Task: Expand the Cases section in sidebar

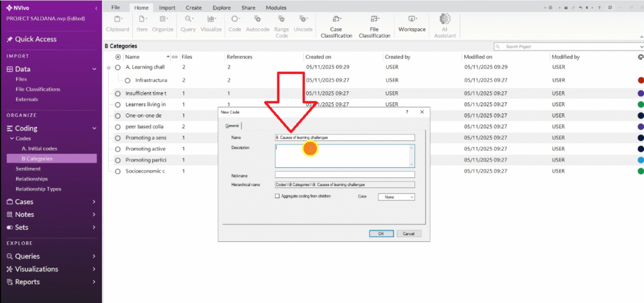Action: coord(94,202)
